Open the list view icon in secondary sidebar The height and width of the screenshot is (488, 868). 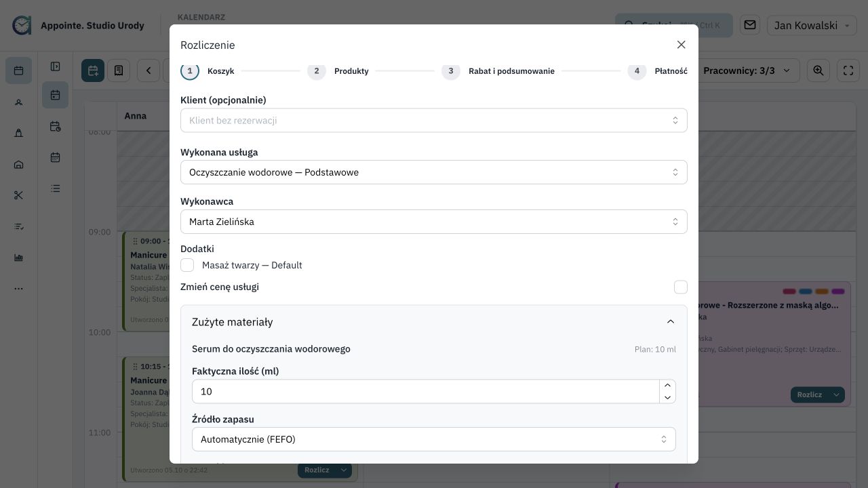pos(56,188)
